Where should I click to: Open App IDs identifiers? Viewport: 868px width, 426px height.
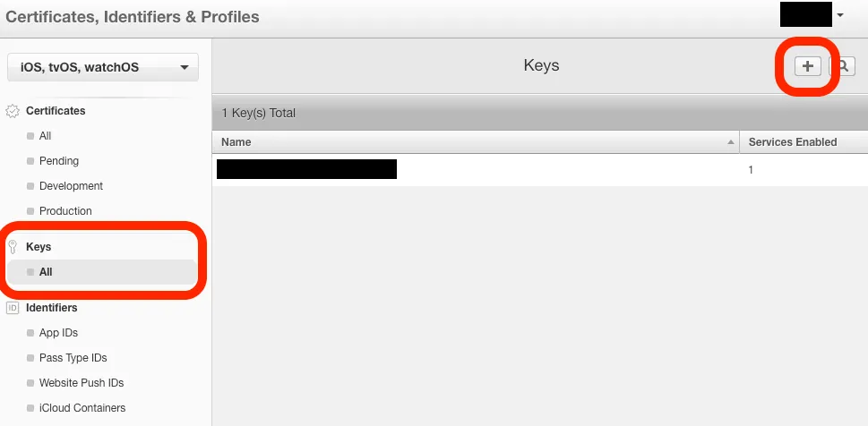click(x=58, y=333)
